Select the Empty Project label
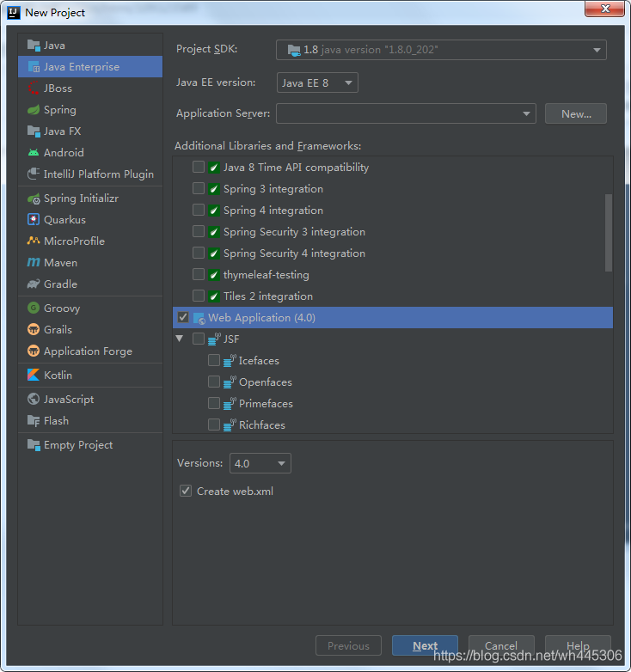Screen dimensions: 631x672 click(x=78, y=445)
